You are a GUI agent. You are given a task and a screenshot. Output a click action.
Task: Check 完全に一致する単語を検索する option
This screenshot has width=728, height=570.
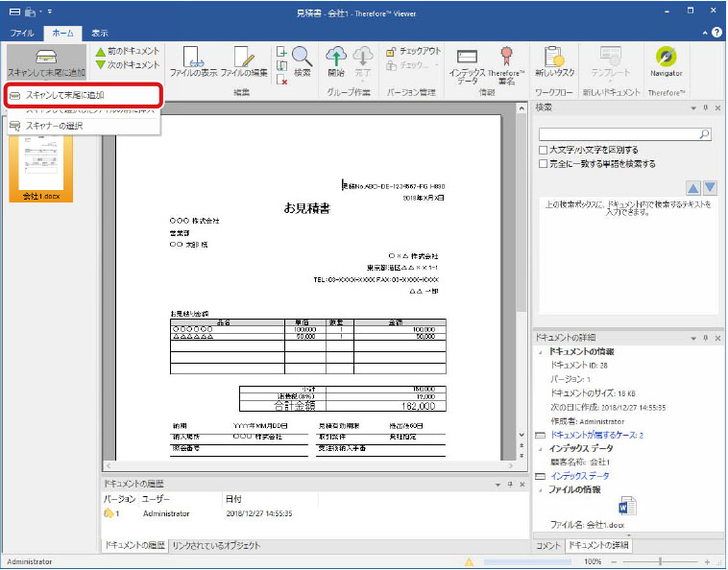click(544, 163)
